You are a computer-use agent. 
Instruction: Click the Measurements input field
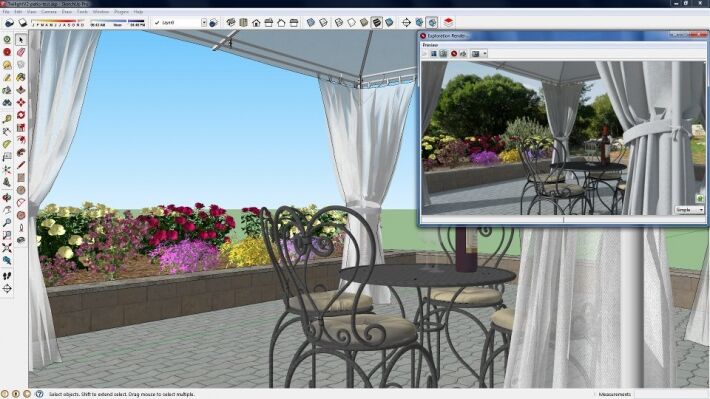tap(670, 394)
